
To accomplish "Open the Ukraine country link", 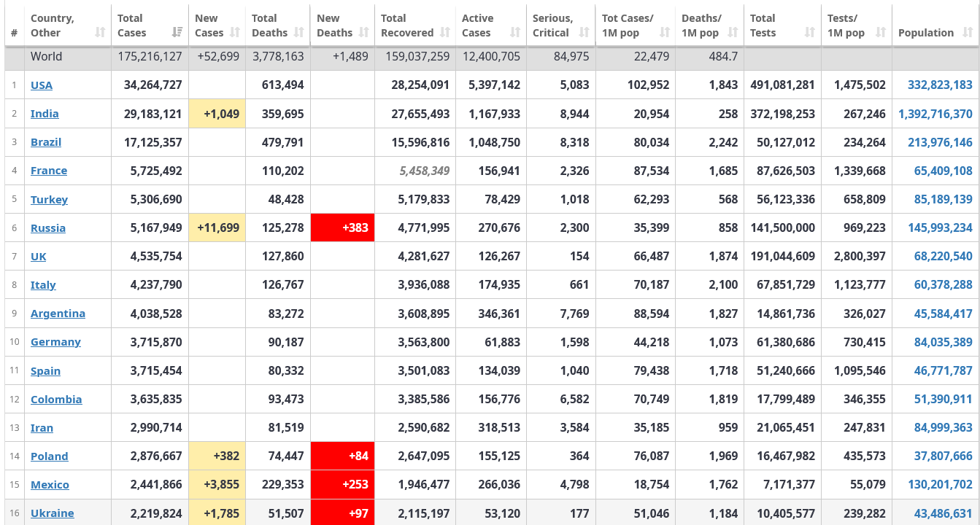I will click(x=53, y=513).
